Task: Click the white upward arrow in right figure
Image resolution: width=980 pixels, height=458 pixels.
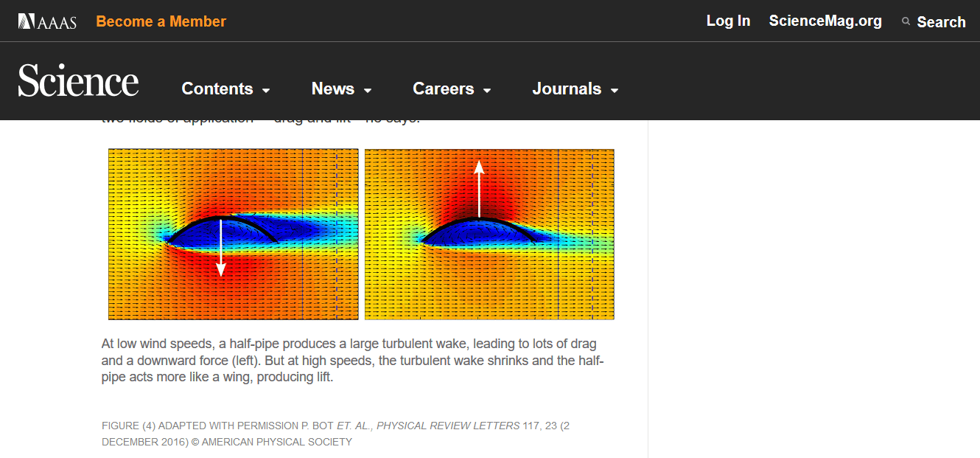Action: tap(479, 189)
